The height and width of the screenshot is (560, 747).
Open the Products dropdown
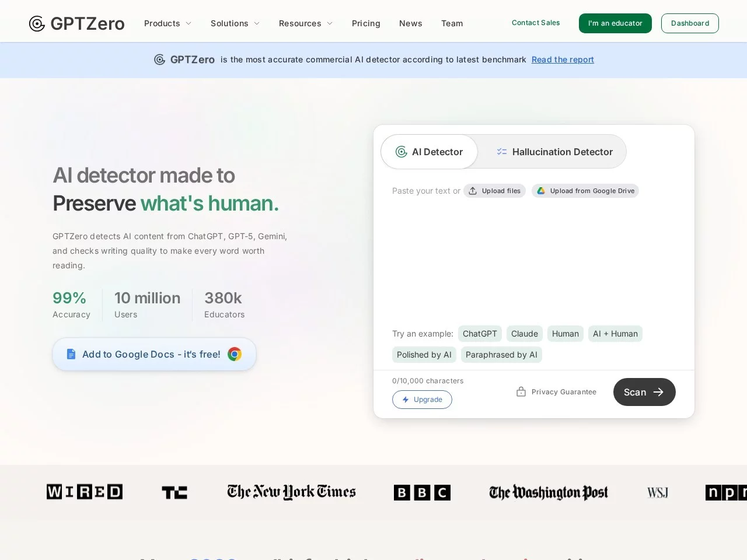(x=167, y=23)
